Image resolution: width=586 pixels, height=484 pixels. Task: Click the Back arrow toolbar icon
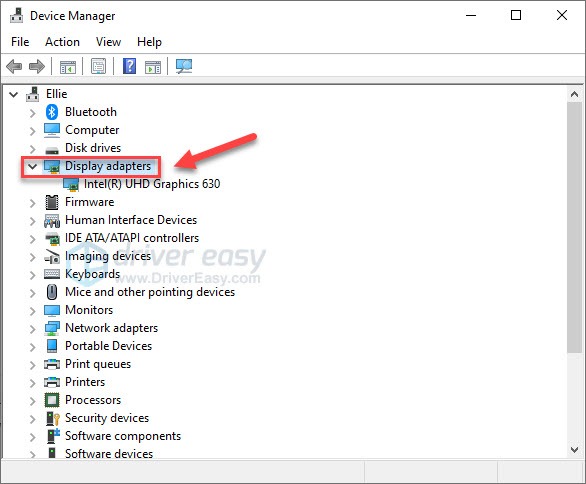pyautogui.click(x=14, y=67)
